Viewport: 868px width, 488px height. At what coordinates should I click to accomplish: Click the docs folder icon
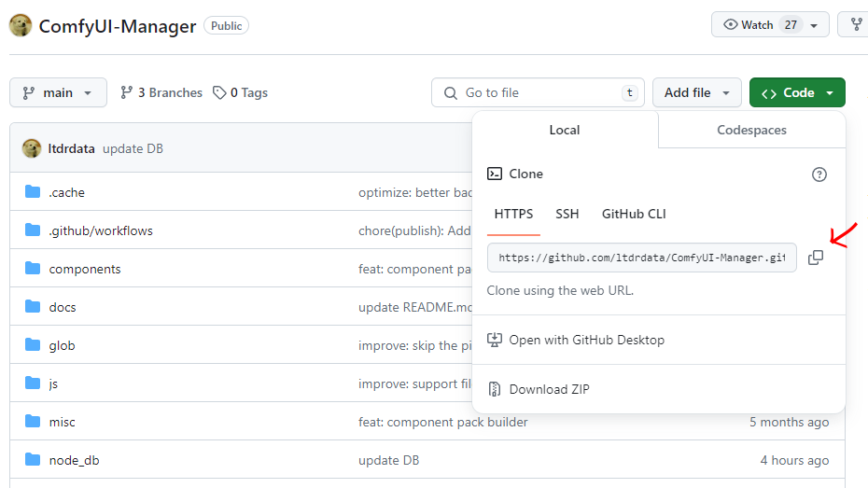pos(33,307)
